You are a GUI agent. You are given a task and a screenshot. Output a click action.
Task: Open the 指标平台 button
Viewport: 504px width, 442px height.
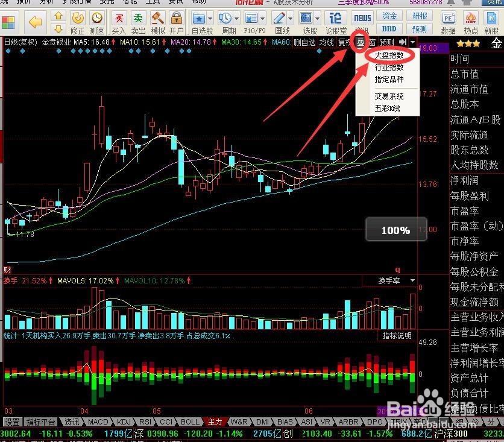pyautogui.click(x=40, y=421)
